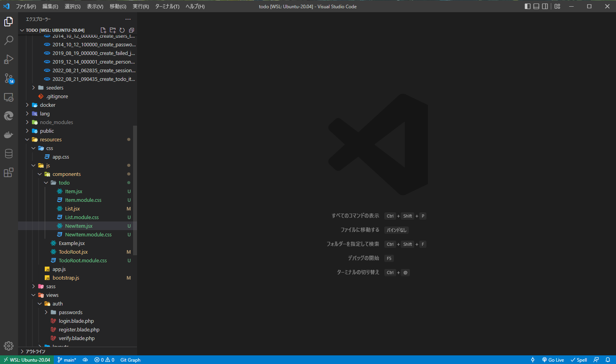Click the explorer vertical scrollbar
This screenshot has height=364, width=616.
(135, 190)
